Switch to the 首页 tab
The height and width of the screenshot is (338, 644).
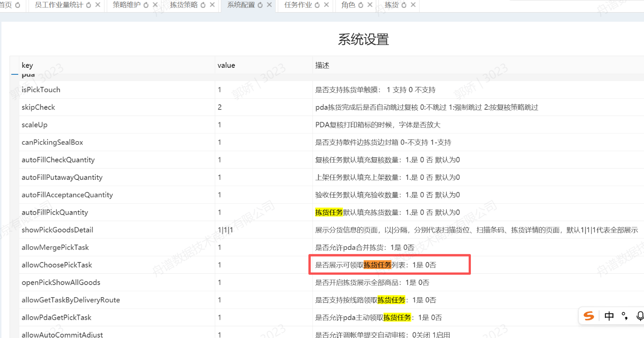(x=6, y=5)
